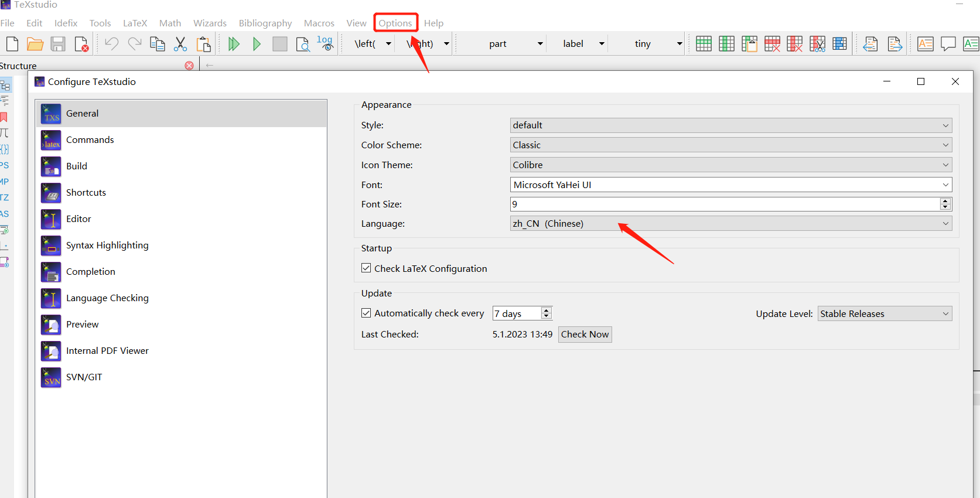Paste table column icon with clipboard

point(749,44)
